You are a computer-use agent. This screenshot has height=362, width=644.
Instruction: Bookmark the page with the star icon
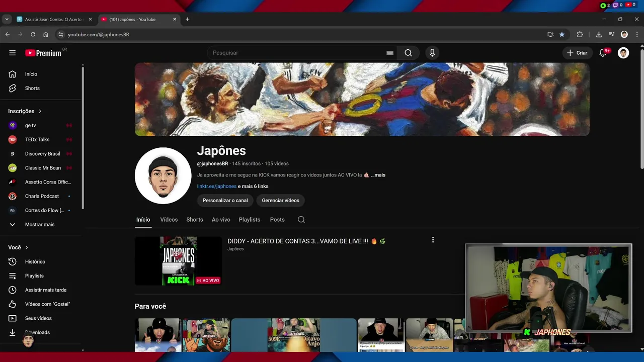pyautogui.click(x=562, y=34)
